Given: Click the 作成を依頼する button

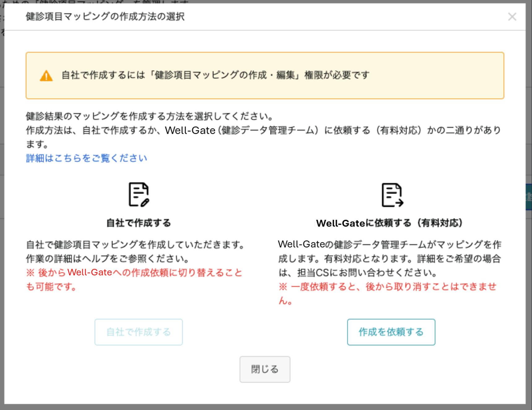Looking at the screenshot, I should click(391, 332).
